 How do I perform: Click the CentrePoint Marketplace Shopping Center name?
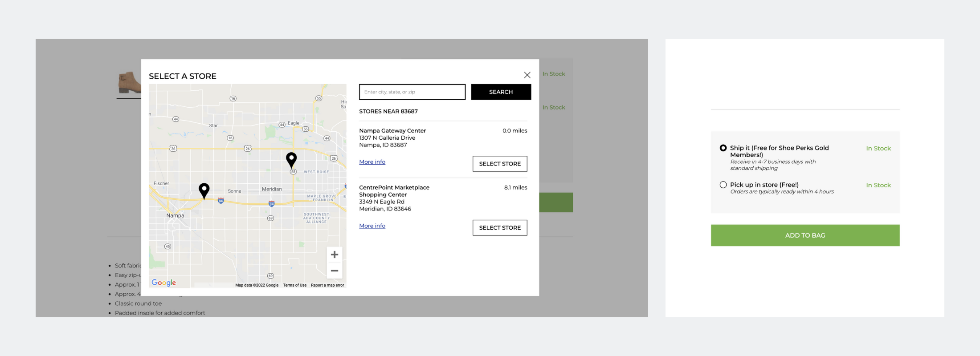pos(394,191)
